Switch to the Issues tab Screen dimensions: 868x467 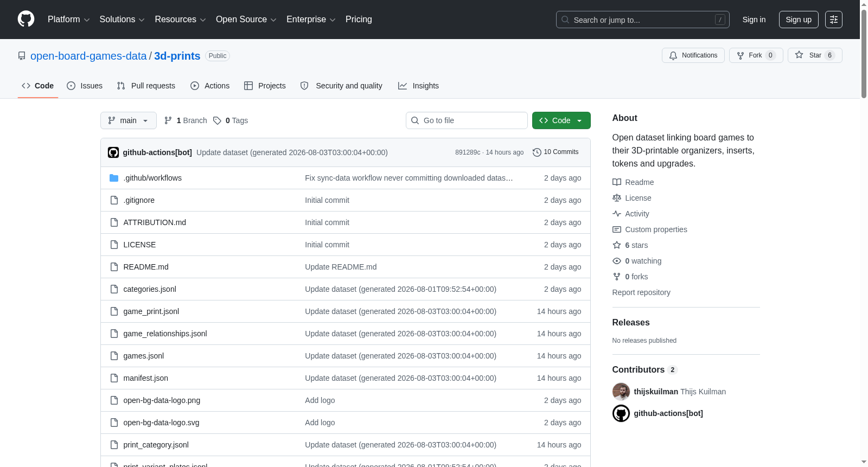pos(85,86)
